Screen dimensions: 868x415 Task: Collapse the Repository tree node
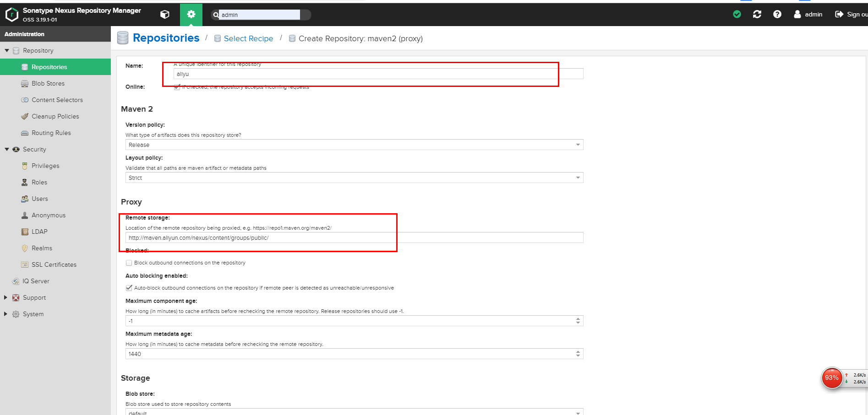point(7,50)
